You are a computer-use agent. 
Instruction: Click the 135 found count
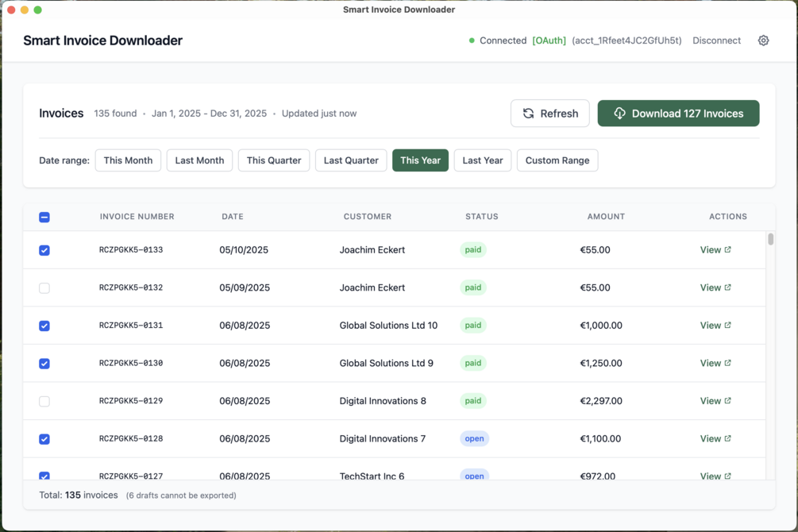(x=115, y=113)
